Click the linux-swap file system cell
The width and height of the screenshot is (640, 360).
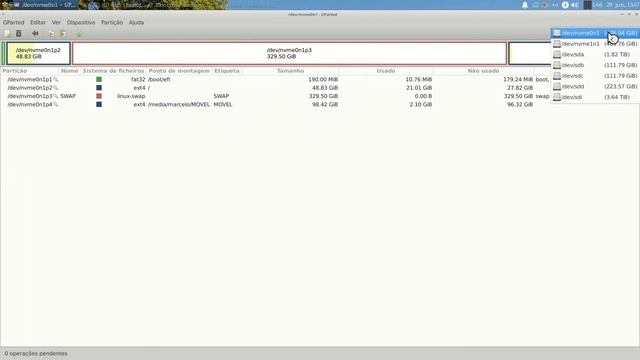click(131, 96)
